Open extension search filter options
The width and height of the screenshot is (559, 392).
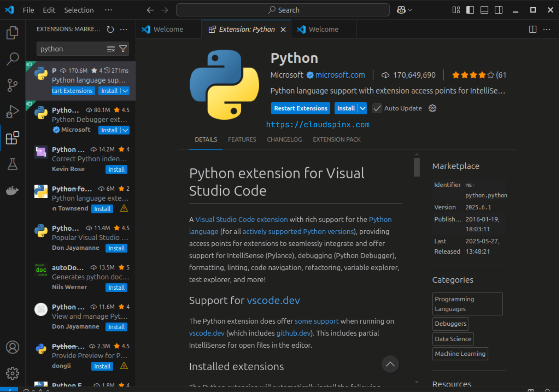point(123,48)
